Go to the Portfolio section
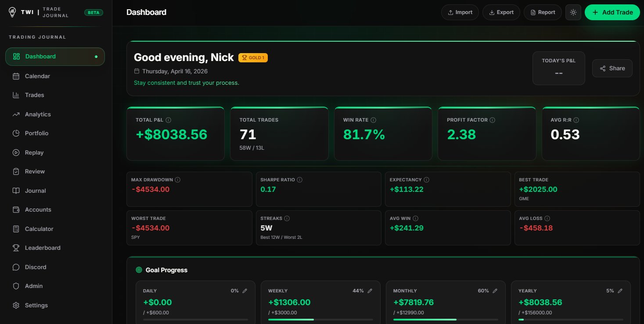The image size is (644, 324). coord(37,133)
